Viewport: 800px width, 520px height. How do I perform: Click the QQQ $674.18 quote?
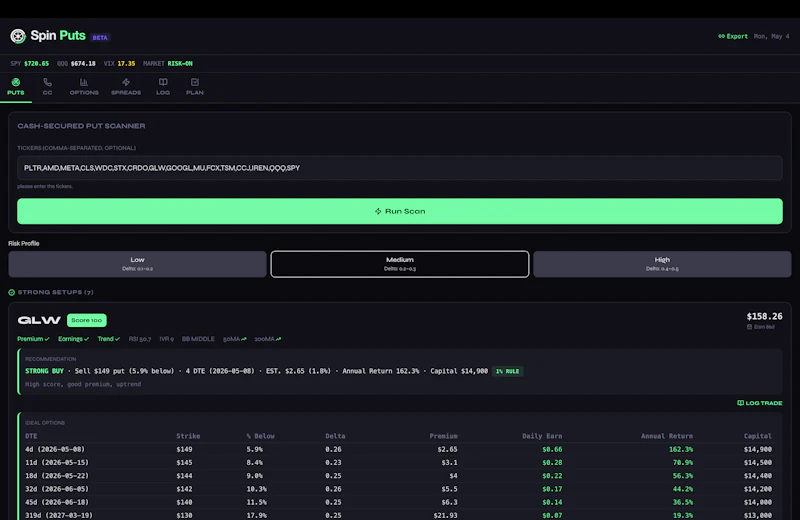pyautogui.click(x=76, y=64)
